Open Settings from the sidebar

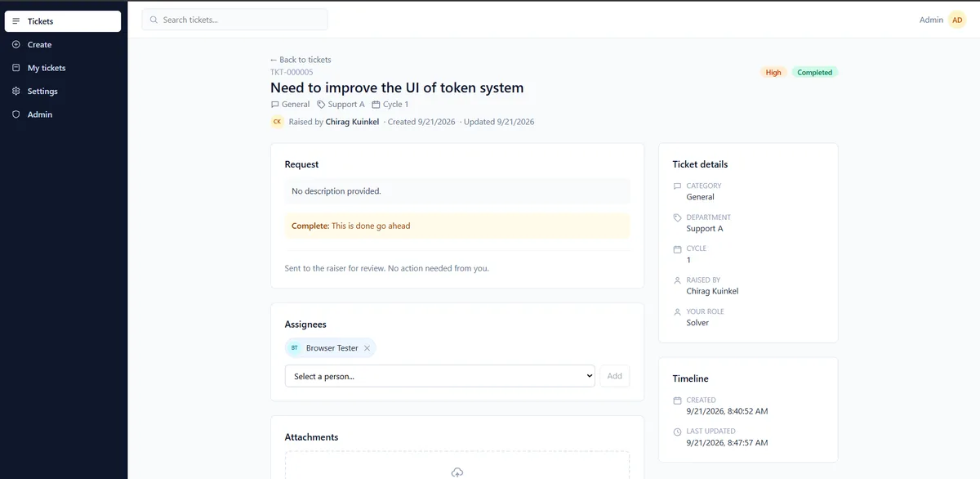pyautogui.click(x=63, y=92)
